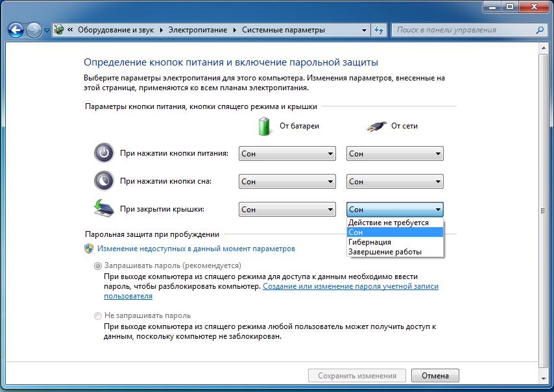Select the 'Не запрашивать пароль' radio button
The image size is (554, 392).
[99, 315]
